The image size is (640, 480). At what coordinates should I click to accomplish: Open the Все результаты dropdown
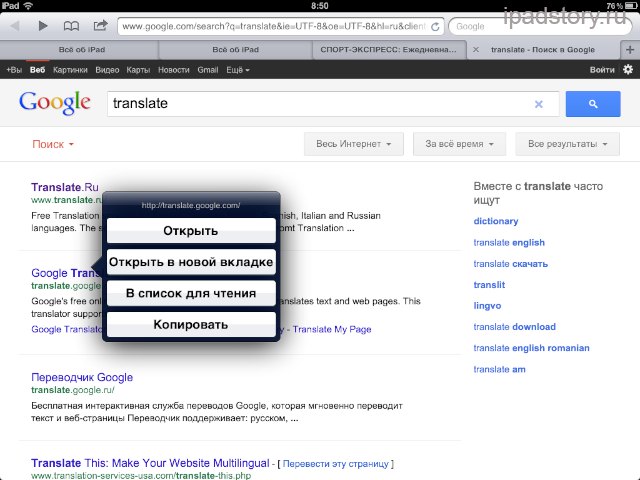point(567,144)
